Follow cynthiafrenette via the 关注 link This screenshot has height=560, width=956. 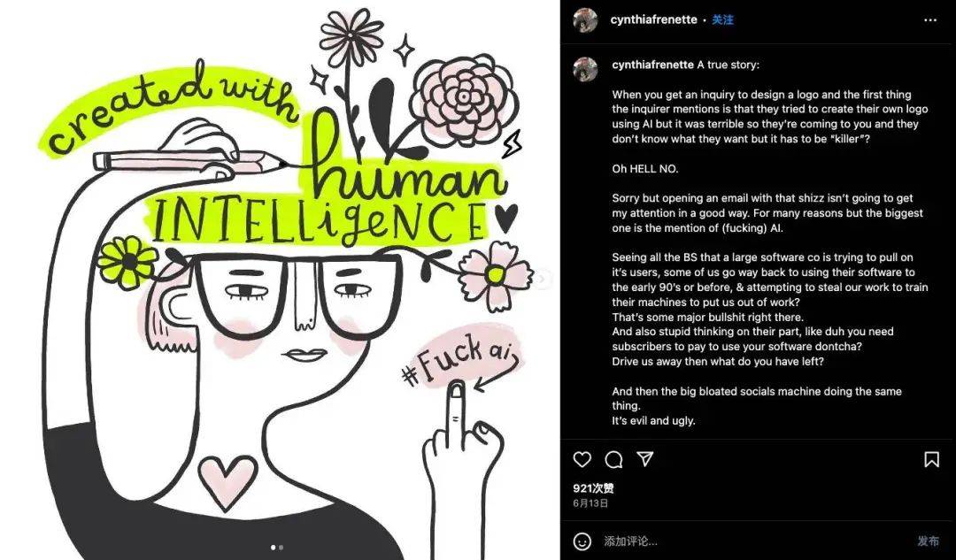(723, 19)
